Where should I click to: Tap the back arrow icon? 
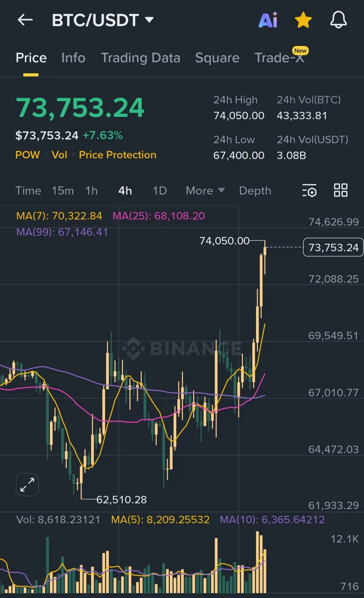pyautogui.click(x=25, y=20)
